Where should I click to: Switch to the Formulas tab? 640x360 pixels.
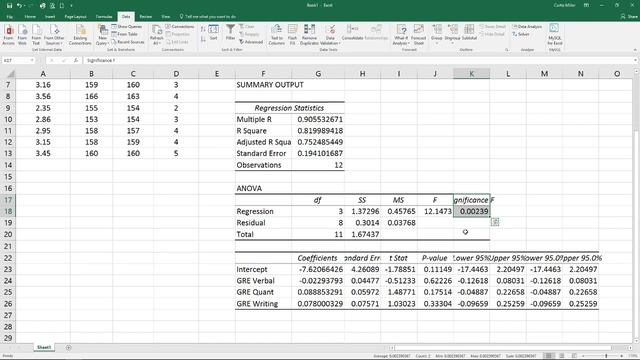click(x=104, y=17)
